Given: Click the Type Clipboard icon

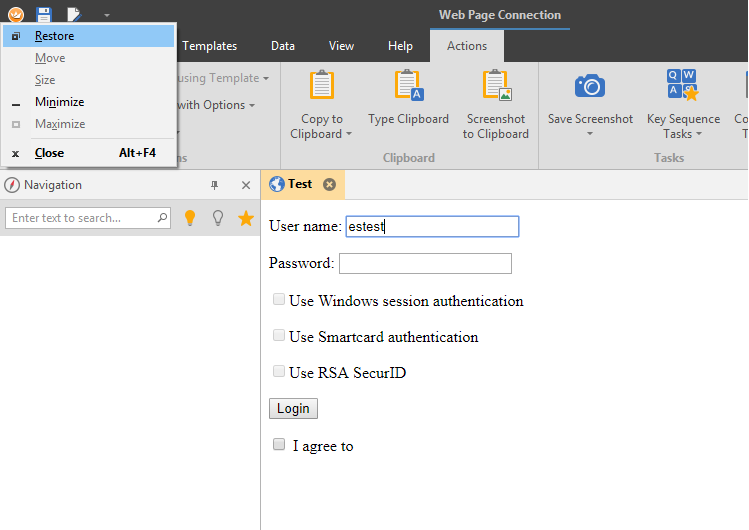Looking at the screenshot, I should pos(408,87).
